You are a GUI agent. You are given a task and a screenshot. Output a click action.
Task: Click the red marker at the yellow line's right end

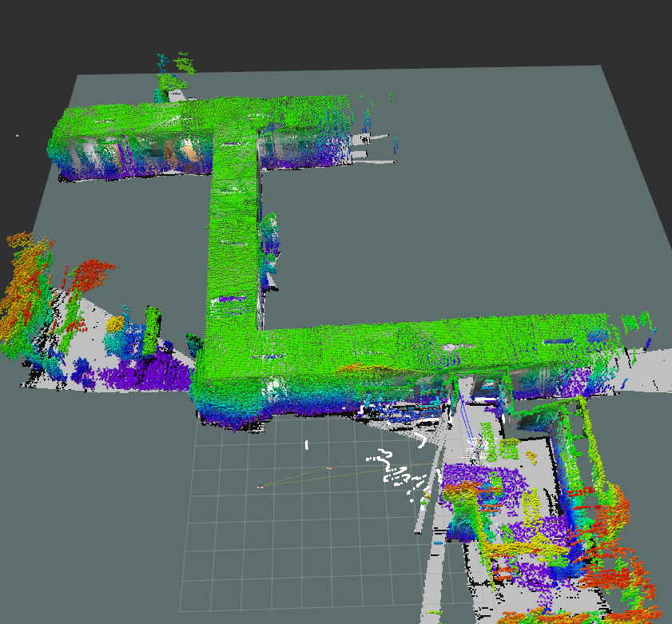point(329,467)
